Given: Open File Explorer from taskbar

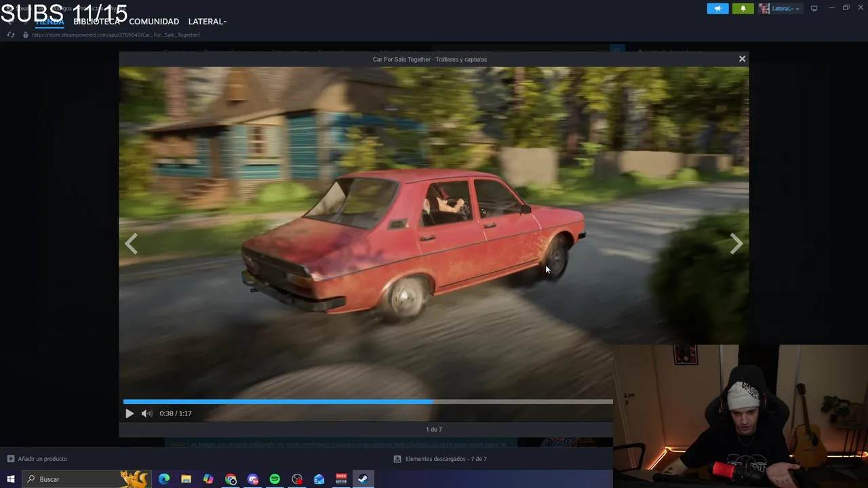Looking at the screenshot, I should pyautogui.click(x=186, y=479).
